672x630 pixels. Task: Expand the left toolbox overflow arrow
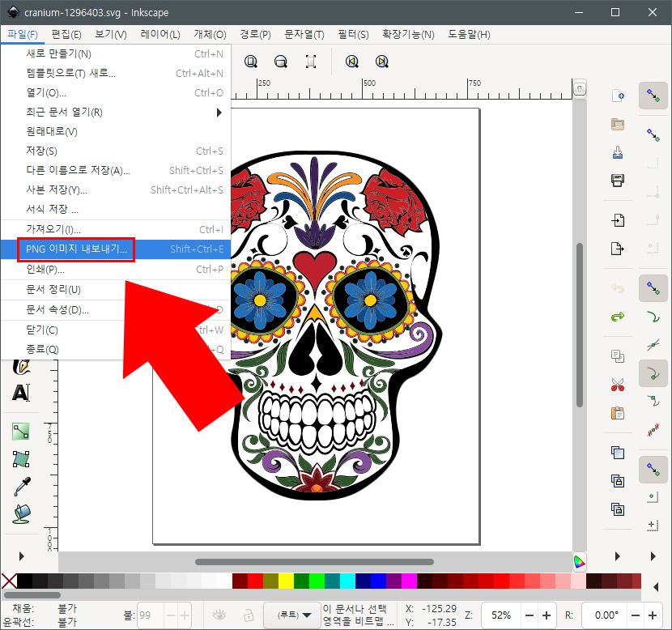tap(21, 556)
